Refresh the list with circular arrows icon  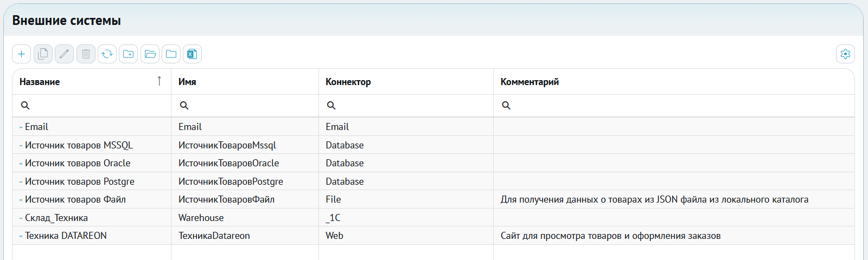coord(107,54)
